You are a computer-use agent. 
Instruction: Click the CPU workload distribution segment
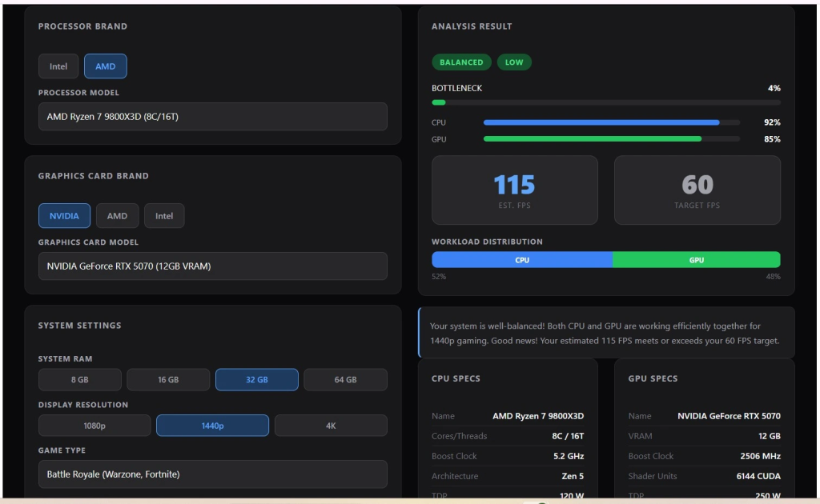click(x=522, y=259)
